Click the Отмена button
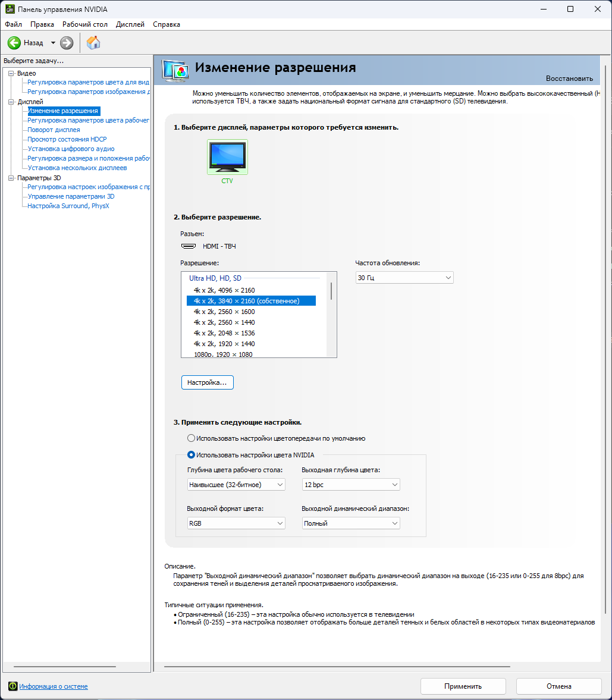 coord(559,686)
